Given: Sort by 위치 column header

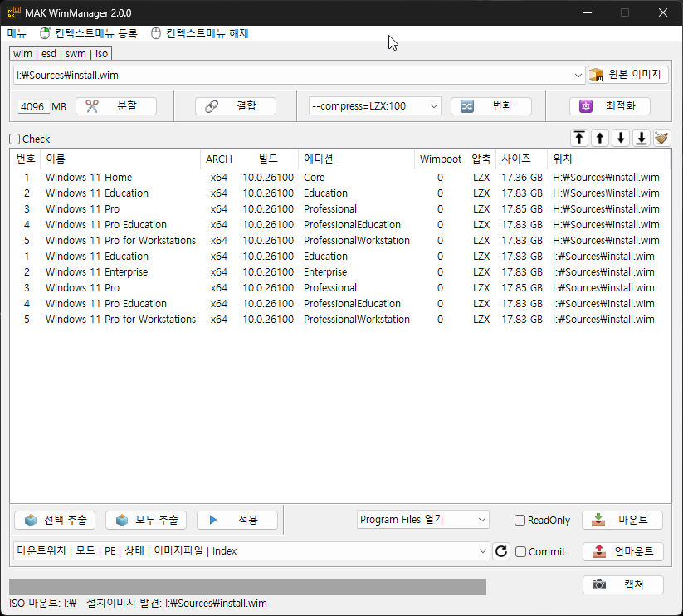Looking at the screenshot, I should 608,159.
